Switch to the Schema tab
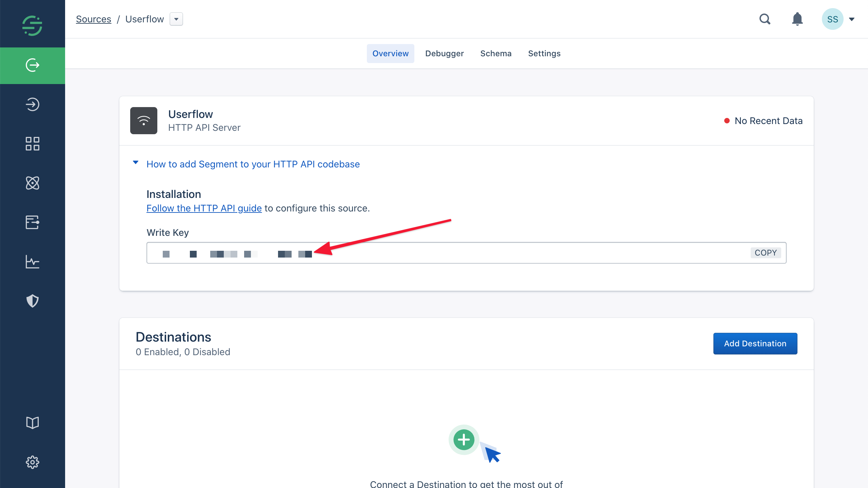The image size is (868, 488). (496, 54)
